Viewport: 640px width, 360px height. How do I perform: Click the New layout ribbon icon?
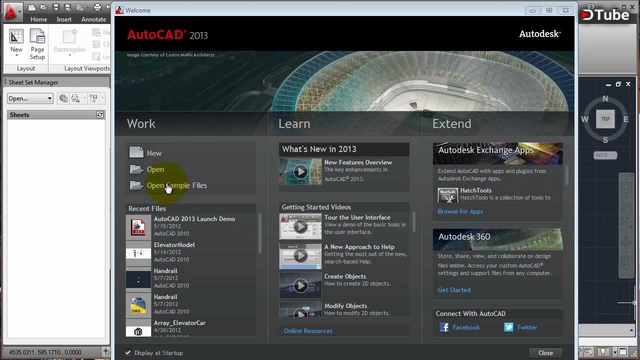point(16,36)
